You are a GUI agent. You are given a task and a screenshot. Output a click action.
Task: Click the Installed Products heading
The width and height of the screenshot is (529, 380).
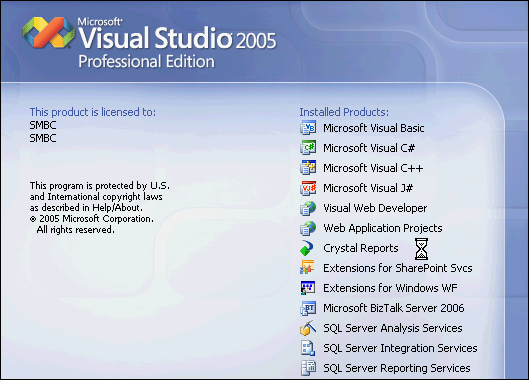click(x=344, y=112)
